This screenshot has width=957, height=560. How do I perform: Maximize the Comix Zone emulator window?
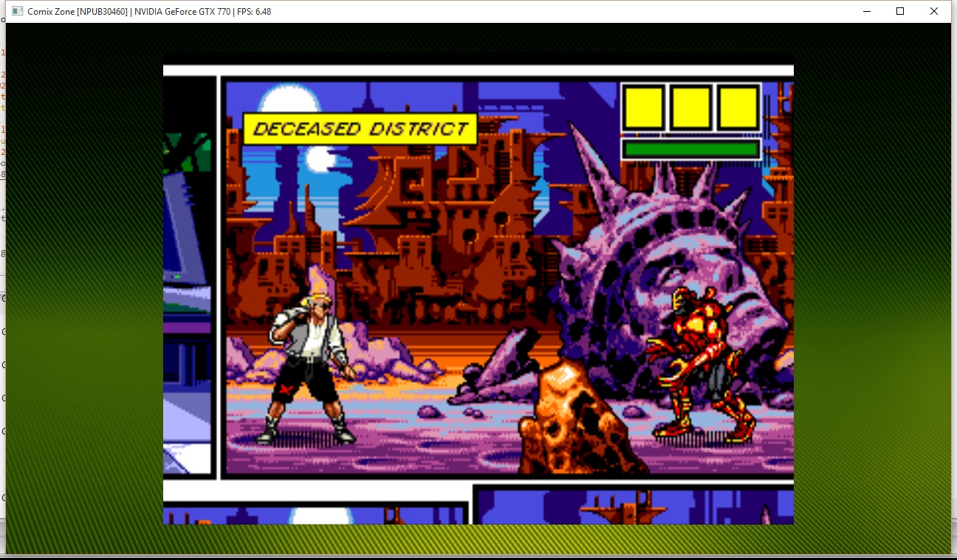[x=900, y=11]
